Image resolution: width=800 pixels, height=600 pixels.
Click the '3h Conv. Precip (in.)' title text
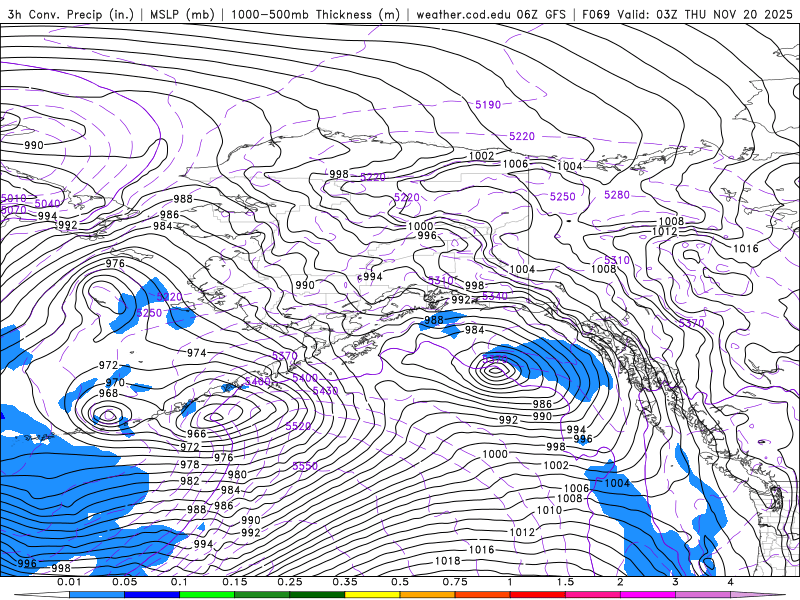point(70,14)
